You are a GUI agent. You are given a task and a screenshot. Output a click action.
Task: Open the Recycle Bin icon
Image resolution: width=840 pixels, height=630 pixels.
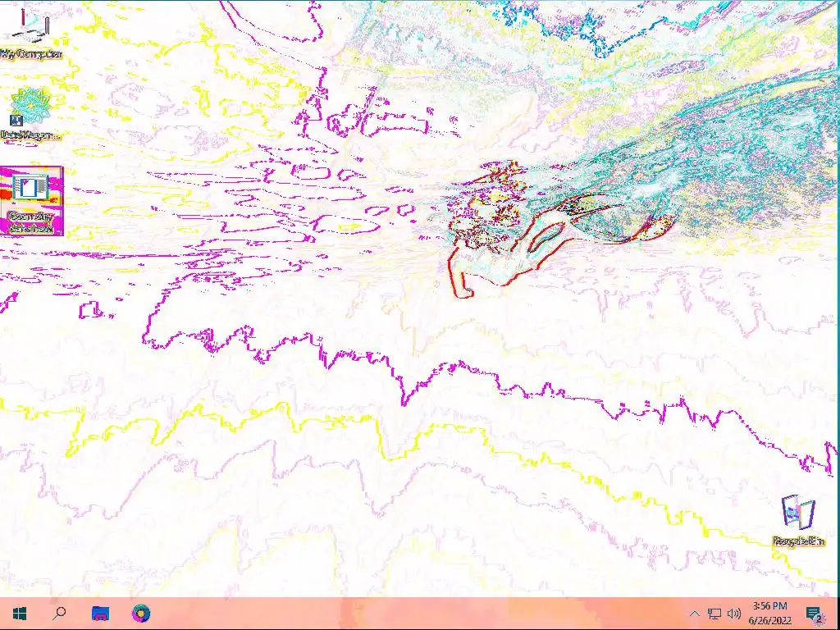click(x=798, y=519)
